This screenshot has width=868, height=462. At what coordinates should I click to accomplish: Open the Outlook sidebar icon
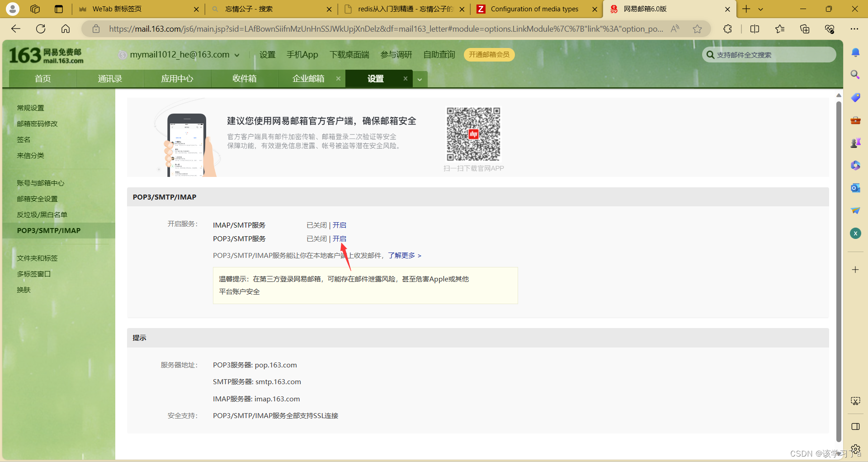[x=855, y=188]
